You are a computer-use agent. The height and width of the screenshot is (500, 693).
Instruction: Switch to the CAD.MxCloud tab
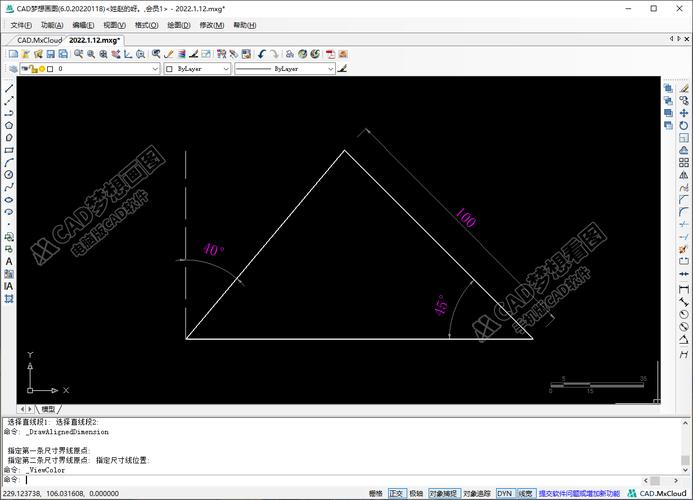click(39, 40)
